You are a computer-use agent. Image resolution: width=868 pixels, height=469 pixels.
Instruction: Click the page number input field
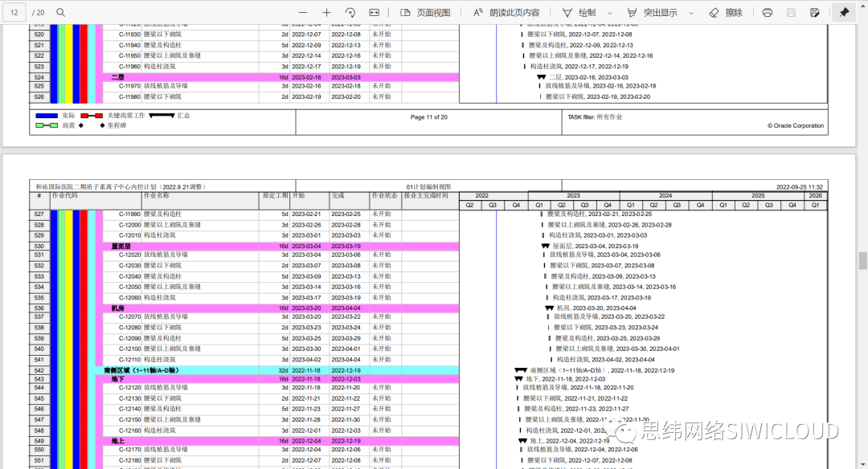click(x=14, y=12)
